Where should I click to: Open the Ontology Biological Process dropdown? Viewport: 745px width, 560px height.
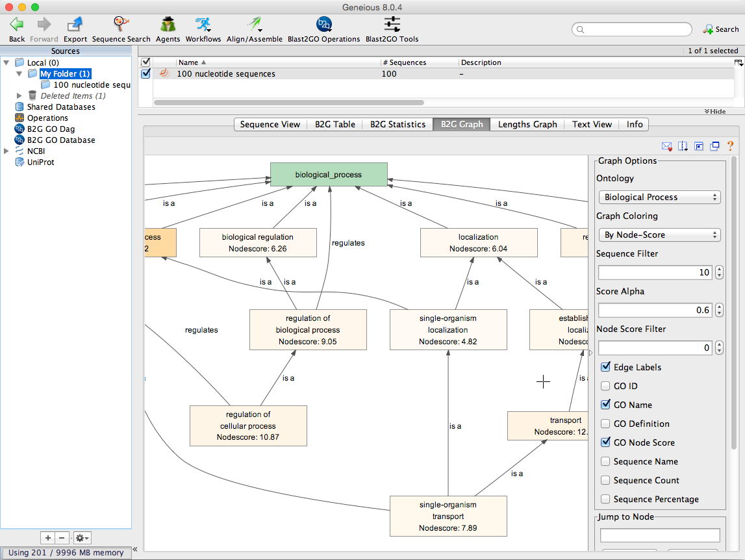coord(659,197)
